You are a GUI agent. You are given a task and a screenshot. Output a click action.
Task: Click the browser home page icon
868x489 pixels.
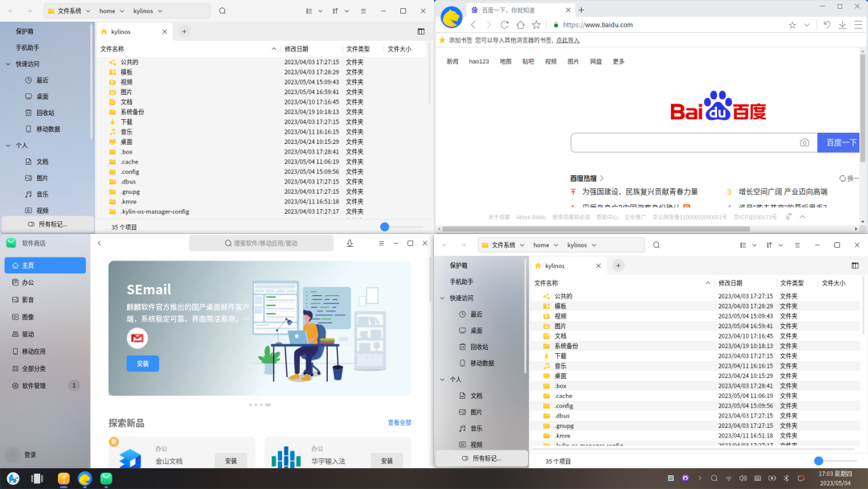tap(521, 25)
